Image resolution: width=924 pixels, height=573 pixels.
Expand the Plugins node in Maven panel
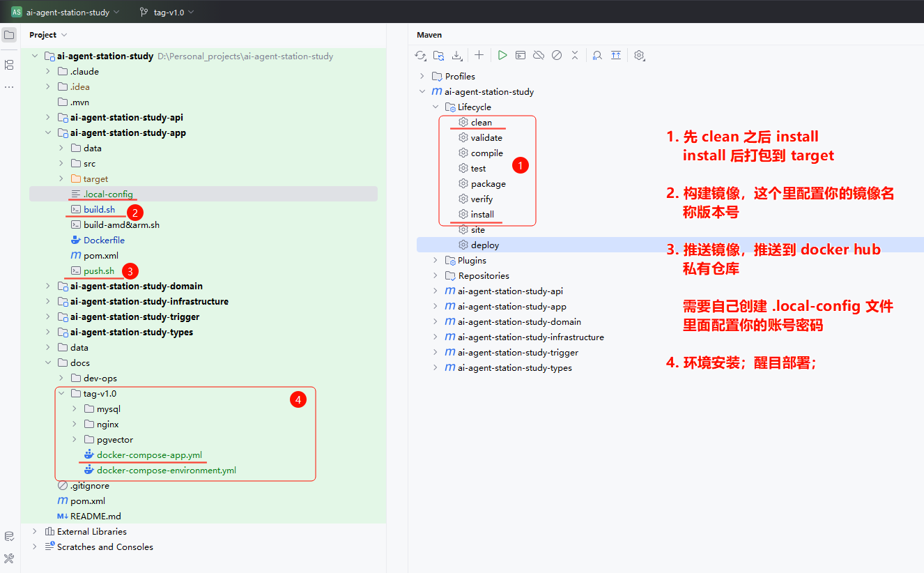(435, 261)
